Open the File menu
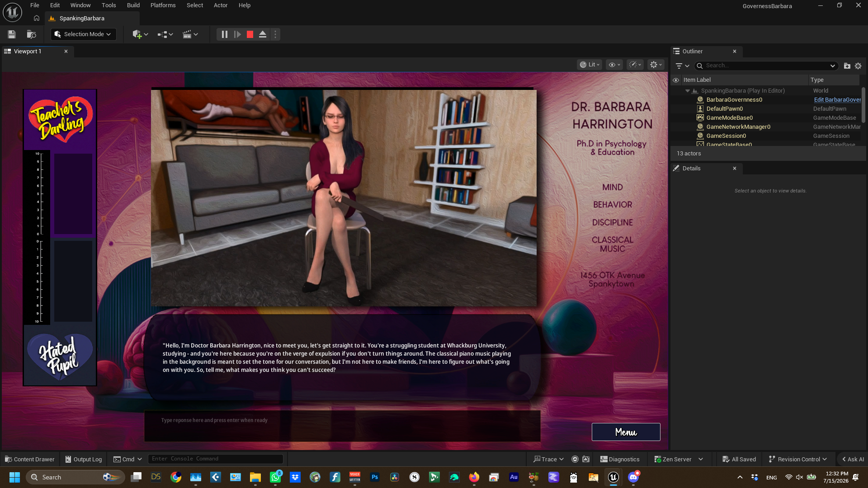 (35, 5)
